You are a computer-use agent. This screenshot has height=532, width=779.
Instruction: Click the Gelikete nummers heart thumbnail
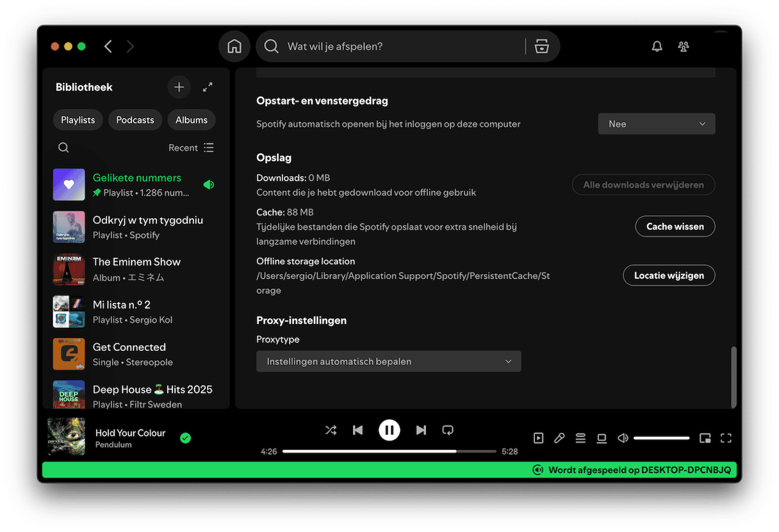[x=69, y=184]
